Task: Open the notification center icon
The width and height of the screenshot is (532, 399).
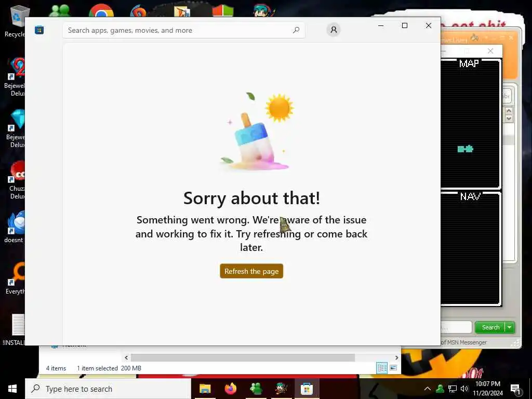Action: tap(515, 389)
